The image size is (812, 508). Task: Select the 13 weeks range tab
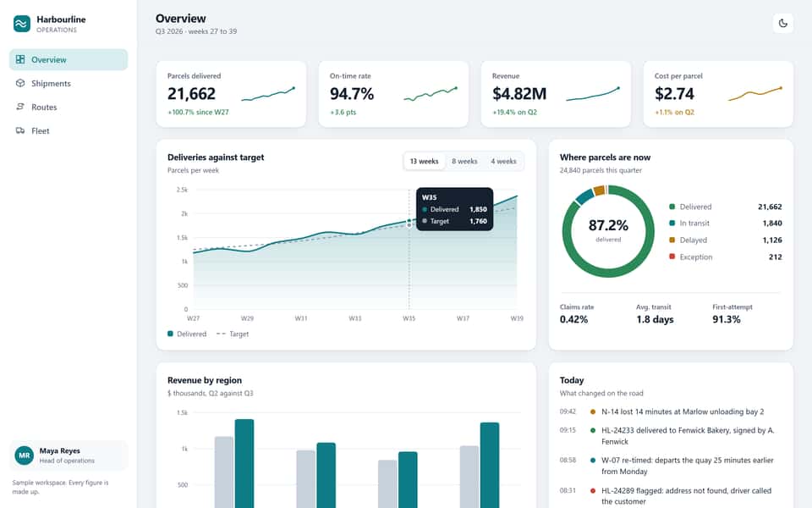424,161
